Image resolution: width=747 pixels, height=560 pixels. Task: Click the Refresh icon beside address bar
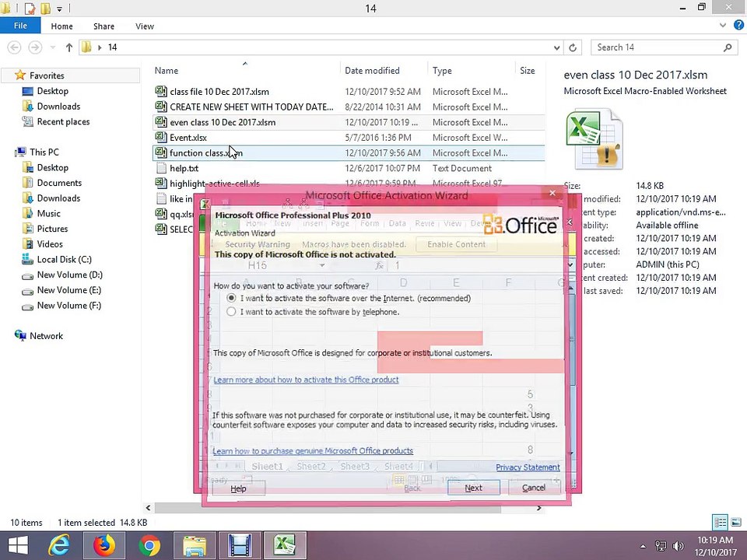(x=573, y=47)
